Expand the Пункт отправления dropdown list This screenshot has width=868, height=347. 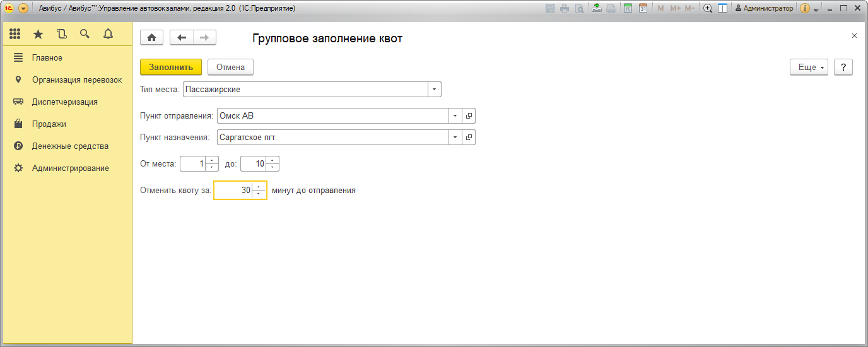tap(455, 116)
